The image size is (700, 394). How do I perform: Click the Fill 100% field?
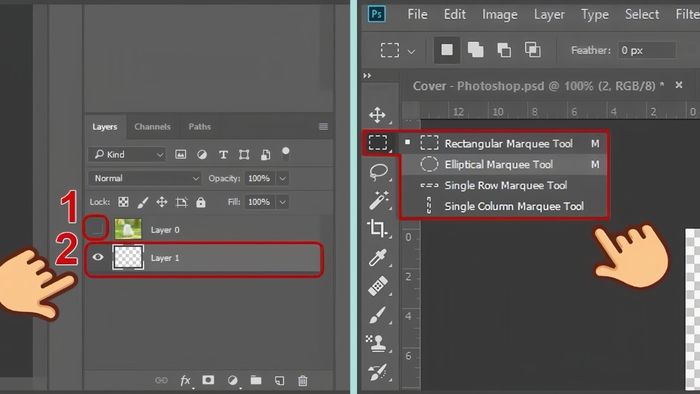(x=259, y=202)
